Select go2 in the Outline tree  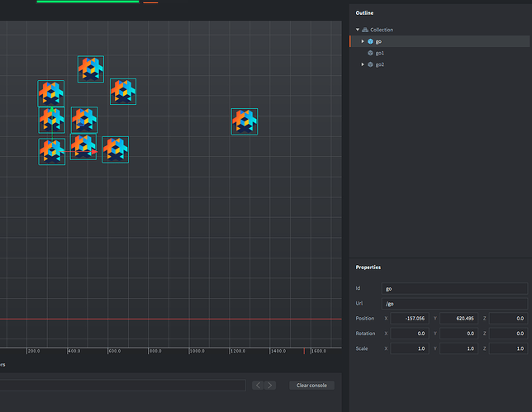(380, 64)
